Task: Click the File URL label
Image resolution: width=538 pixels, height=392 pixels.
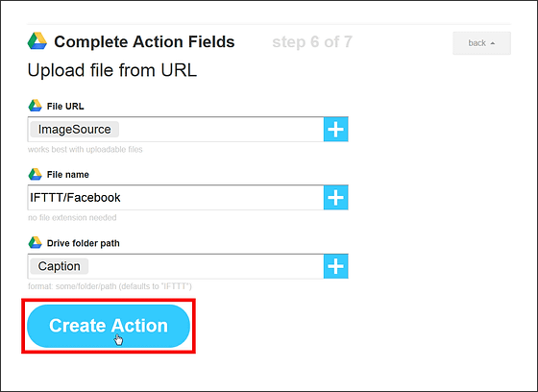Action: 65,107
